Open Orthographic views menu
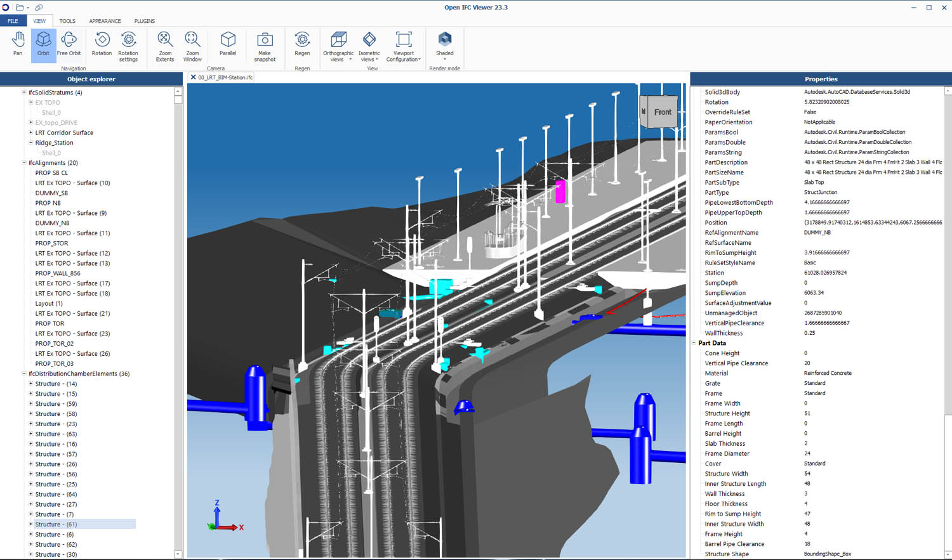 click(x=338, y=46)
